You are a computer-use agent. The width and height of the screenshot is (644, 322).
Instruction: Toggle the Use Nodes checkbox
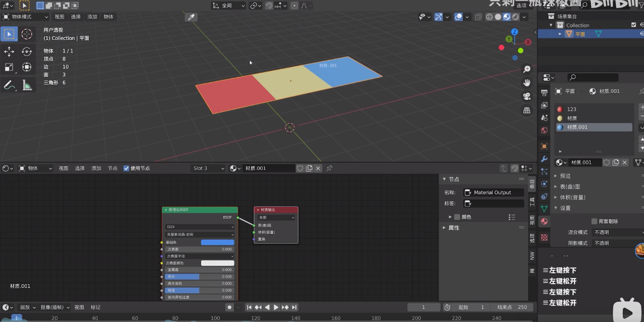[x=126, y=168]
